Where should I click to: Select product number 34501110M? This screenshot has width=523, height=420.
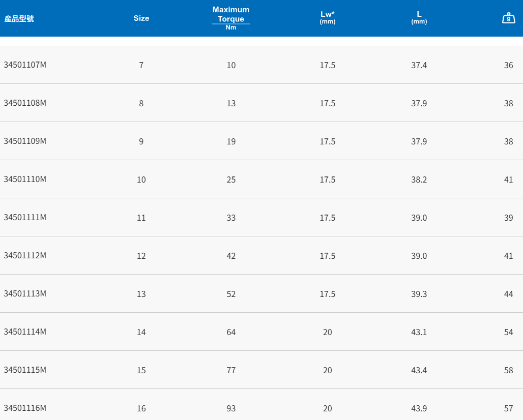click(25, 179)
